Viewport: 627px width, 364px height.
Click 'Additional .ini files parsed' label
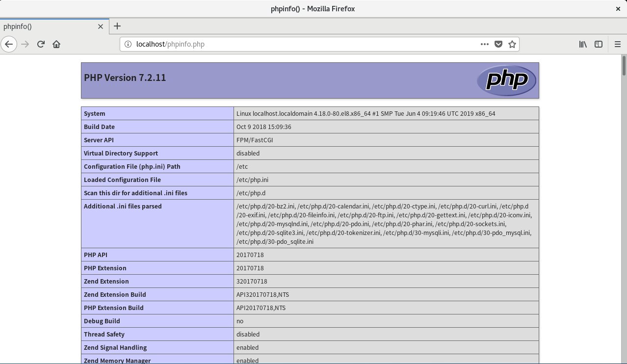click(123, 206)
